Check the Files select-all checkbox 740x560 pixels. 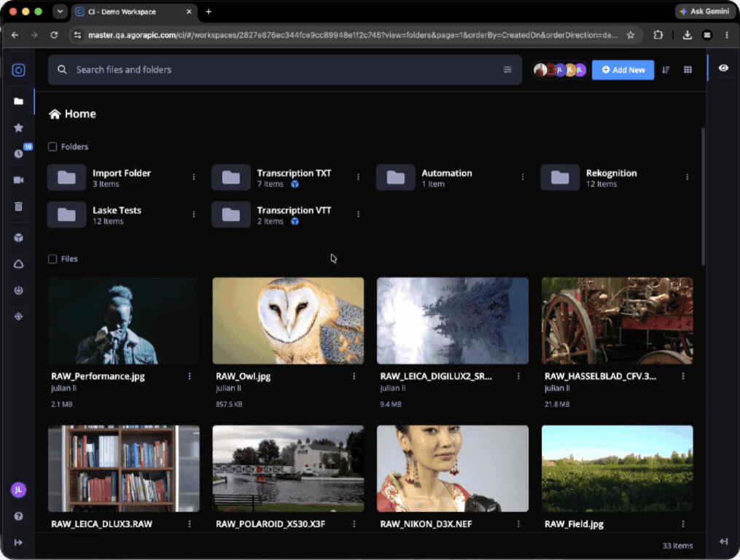tap(52, 259)
